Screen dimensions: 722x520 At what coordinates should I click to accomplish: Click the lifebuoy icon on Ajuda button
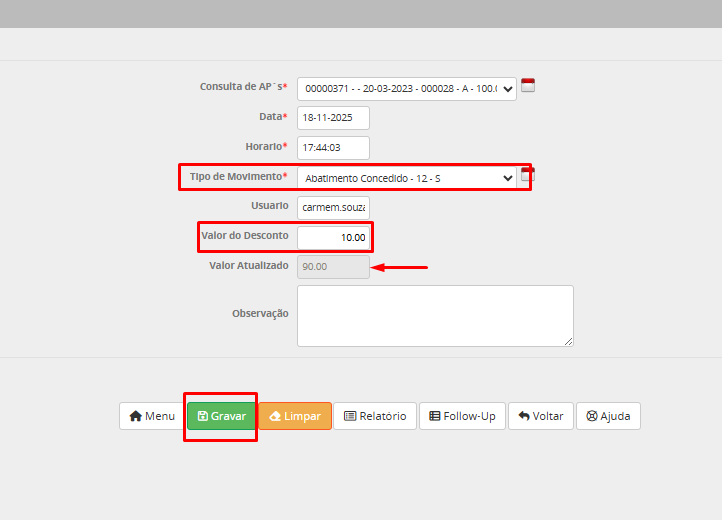(592, 416)
